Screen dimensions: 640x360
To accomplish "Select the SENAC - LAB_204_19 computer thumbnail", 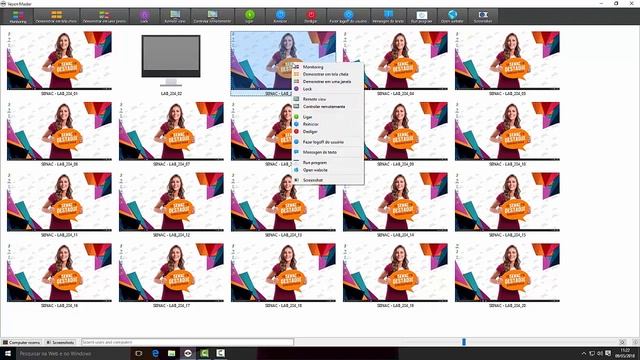I will (395, 272).
